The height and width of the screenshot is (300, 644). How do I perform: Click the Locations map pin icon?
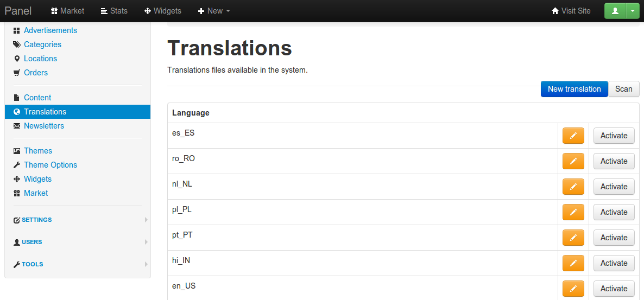pyautogui.click(x=17, y=59)
